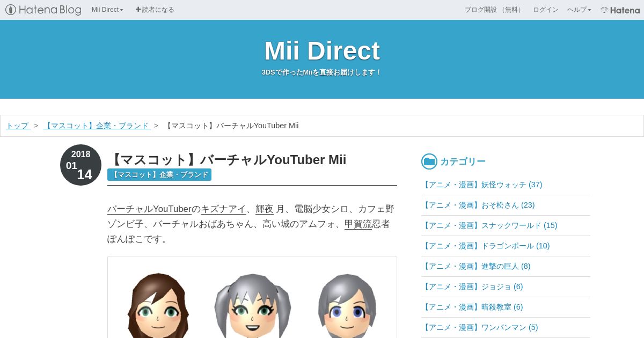The width and height of the screenshot is (644, 338).
Task: Open the Hatena logo at top right
Action: point(620,10)
